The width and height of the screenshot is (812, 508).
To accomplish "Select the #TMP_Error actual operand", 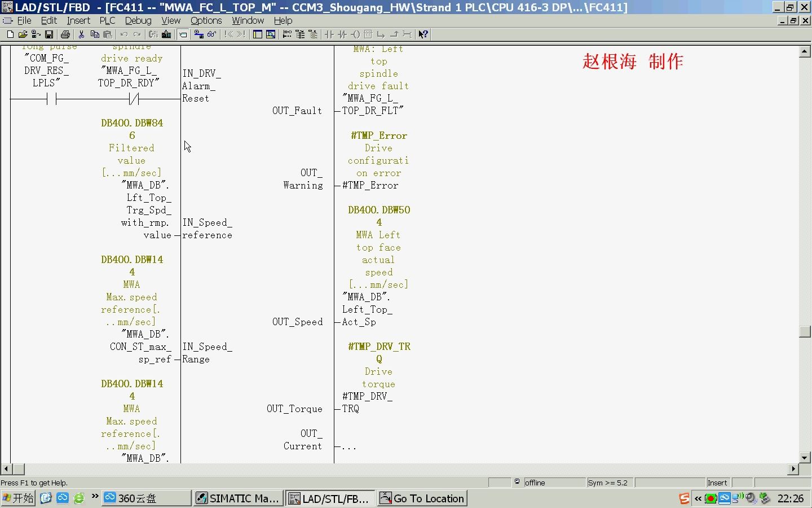I will click(x=370, y=185).
